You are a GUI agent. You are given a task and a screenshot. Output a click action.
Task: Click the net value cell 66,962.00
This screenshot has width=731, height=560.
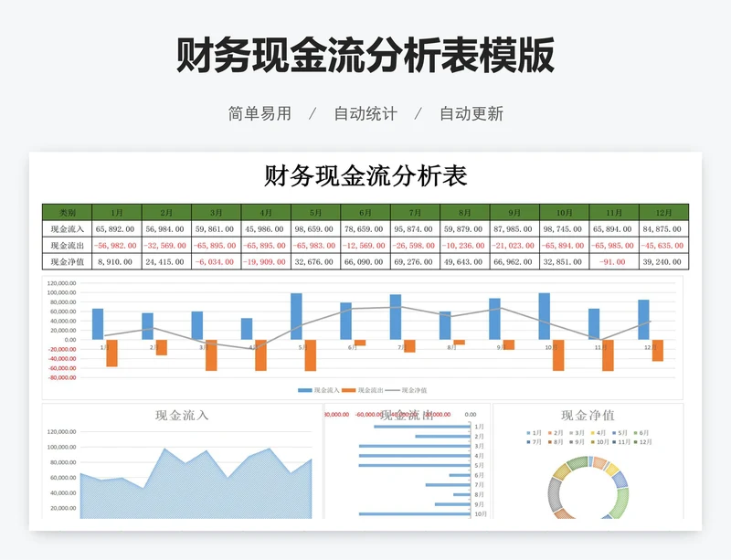pyautogui.click(x=514, y=261)
